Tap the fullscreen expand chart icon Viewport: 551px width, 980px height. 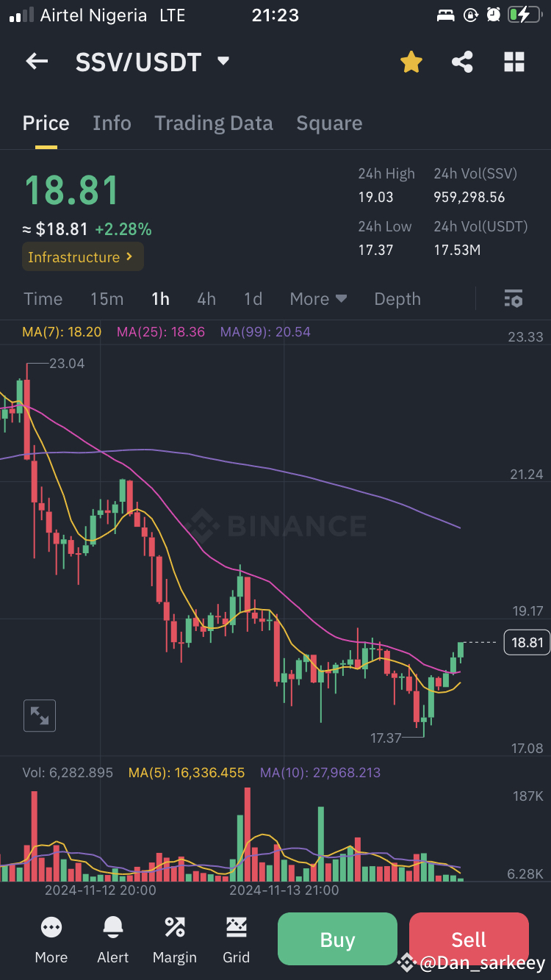tap(40, 716)
